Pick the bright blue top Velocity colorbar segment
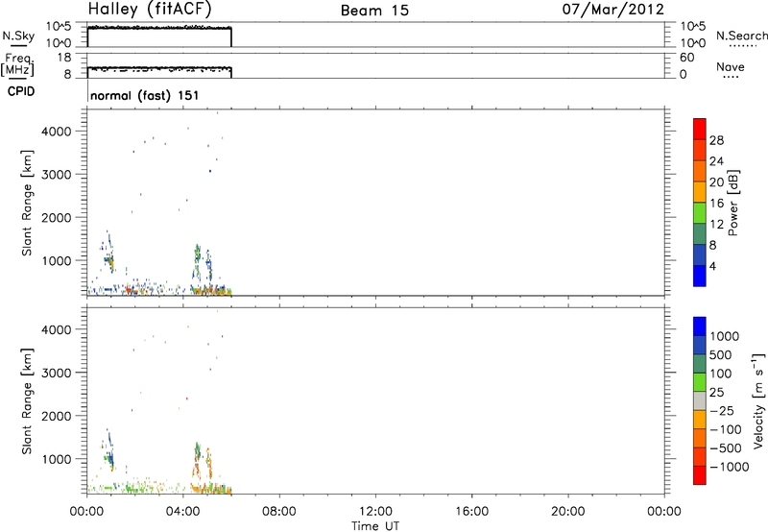The width and height of the screenshot is (768, 532). tap(700, 326)
